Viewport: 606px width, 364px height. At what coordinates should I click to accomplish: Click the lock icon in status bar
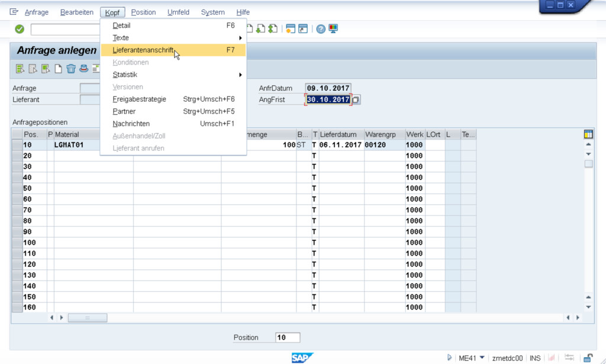point(588,357)
